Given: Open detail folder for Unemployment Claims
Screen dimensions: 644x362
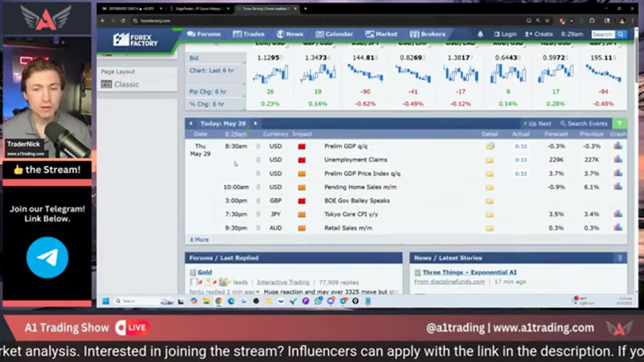Looking at the screenshot, I should point(490,160).
